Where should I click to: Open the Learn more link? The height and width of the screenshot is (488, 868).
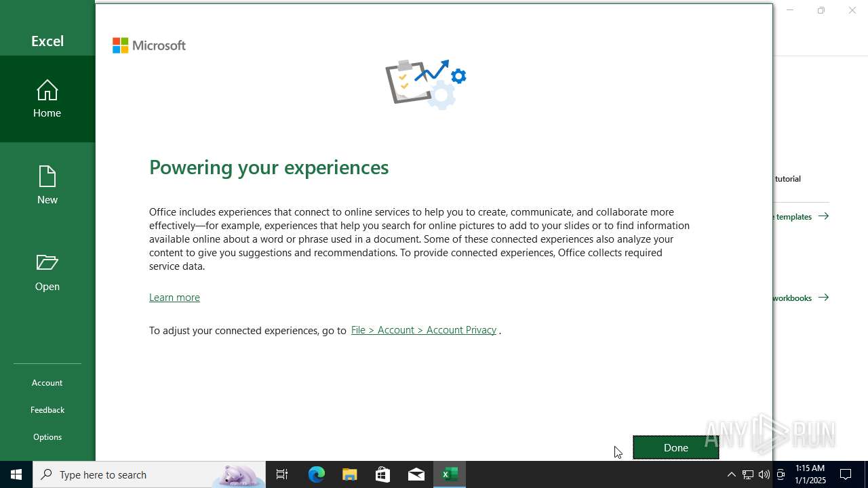(174, 298)
